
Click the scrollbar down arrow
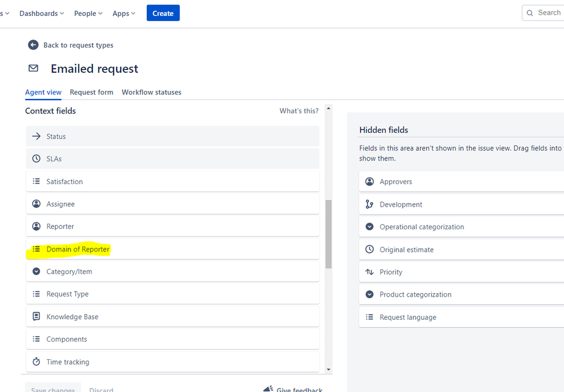pos(329,369)
